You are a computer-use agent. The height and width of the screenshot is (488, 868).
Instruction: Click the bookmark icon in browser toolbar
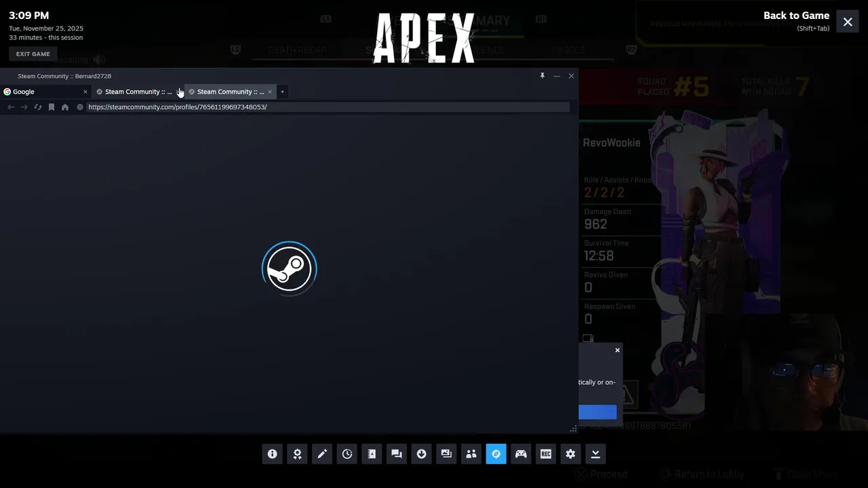coord(52,107)
